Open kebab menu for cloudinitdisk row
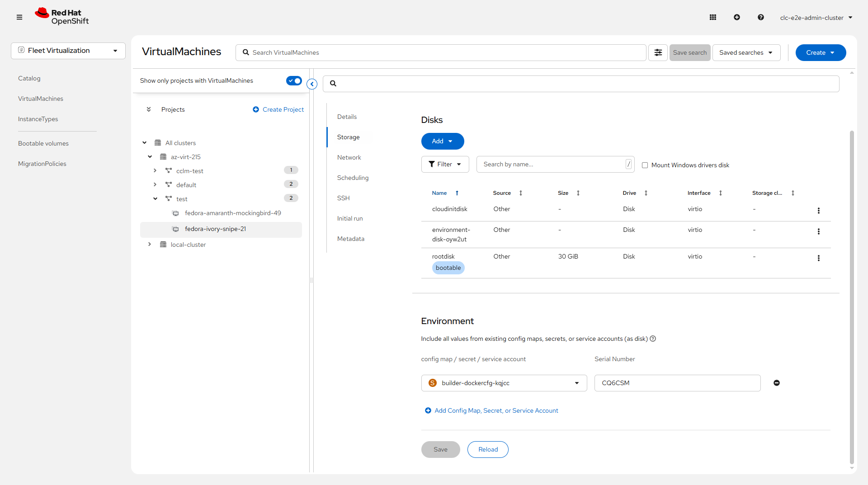 (818, 211)
